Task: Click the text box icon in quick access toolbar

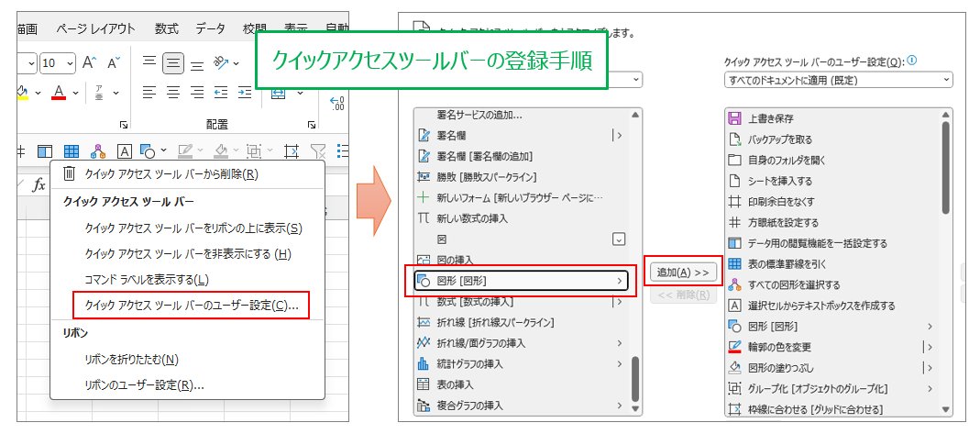Action: tap(125, 151)
